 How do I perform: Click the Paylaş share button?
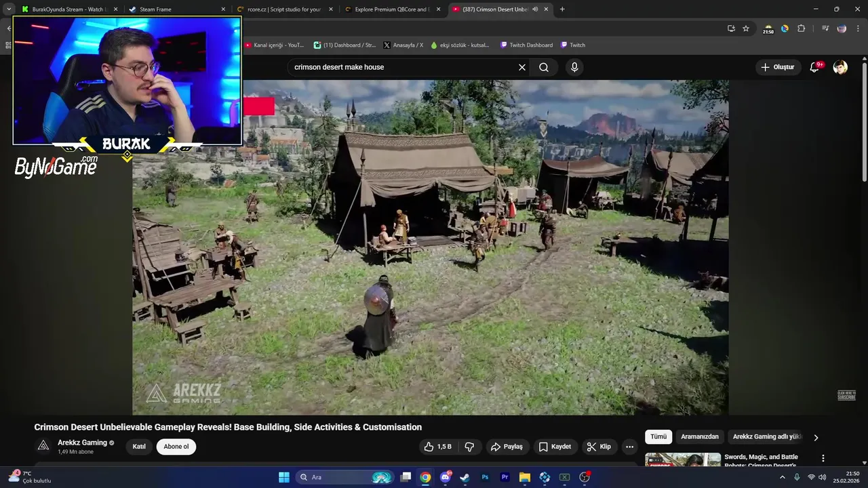[507, 447]
